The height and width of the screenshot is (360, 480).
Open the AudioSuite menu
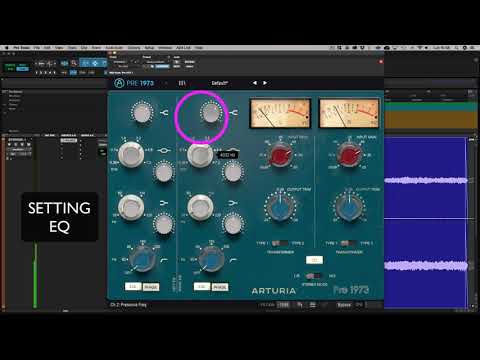click(114, 48)
